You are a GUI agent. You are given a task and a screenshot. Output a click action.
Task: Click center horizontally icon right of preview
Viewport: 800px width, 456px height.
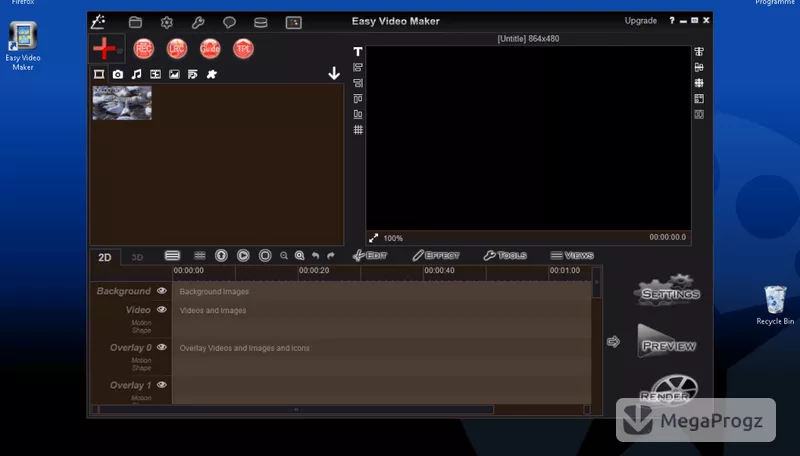click(699, 52)
